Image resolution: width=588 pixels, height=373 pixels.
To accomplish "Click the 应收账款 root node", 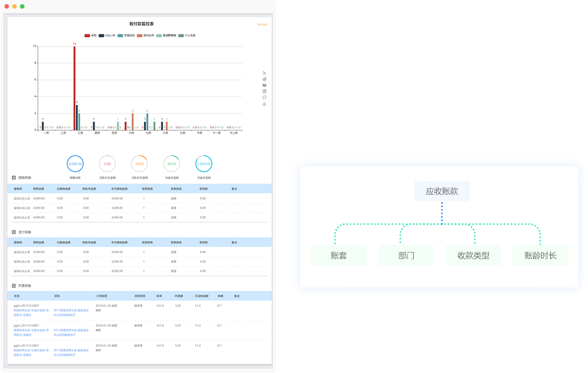I will point(442,191).
